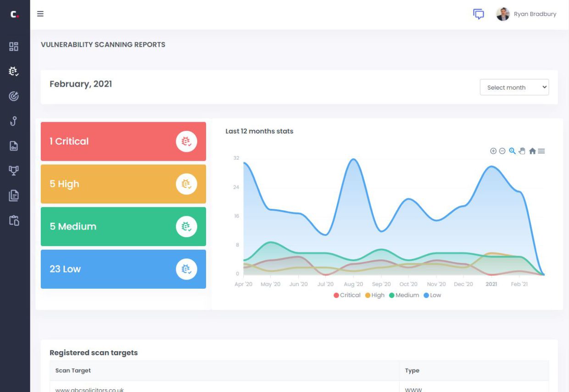
Task: Click zoom-in on the stats chart toolbar
Action: click(x=493, y=151)
